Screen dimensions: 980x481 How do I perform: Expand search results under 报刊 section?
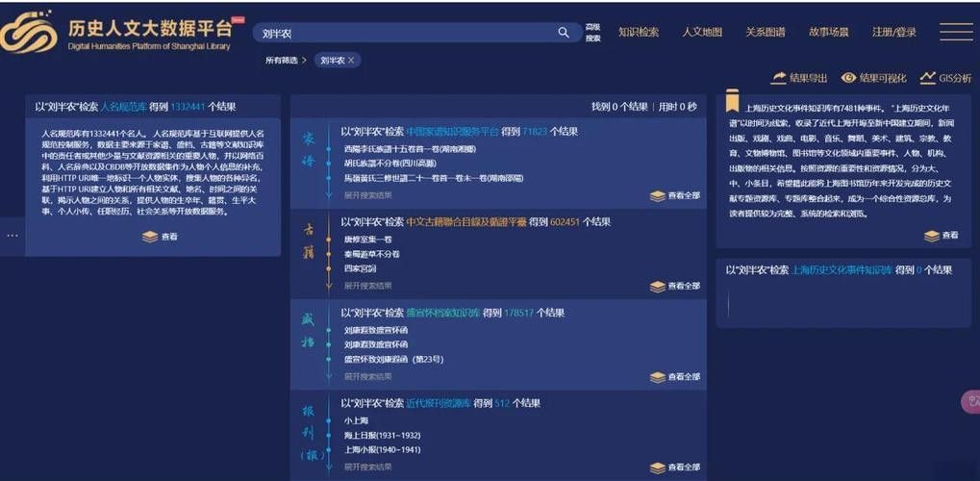coord(368,467)
